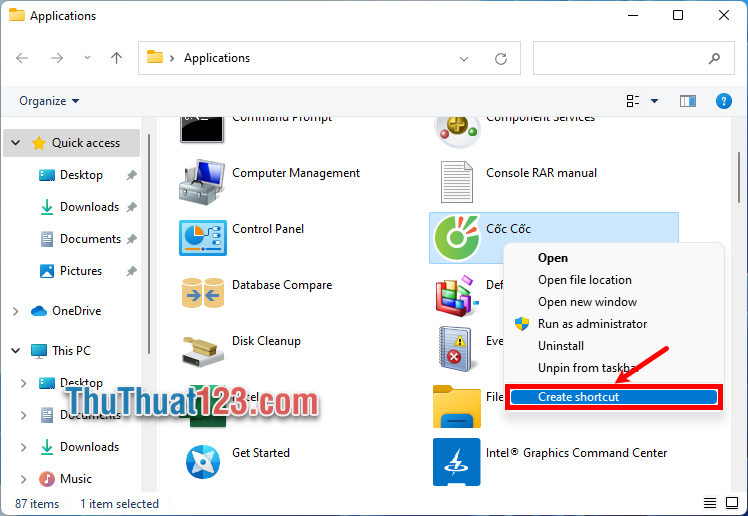
Task: Go up one folder level
Action: (116, 58)
